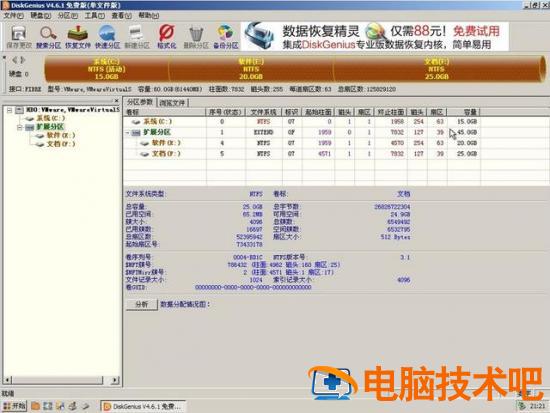
Task: Click the 卷GUID zeros value
Action: pos(253,287)
